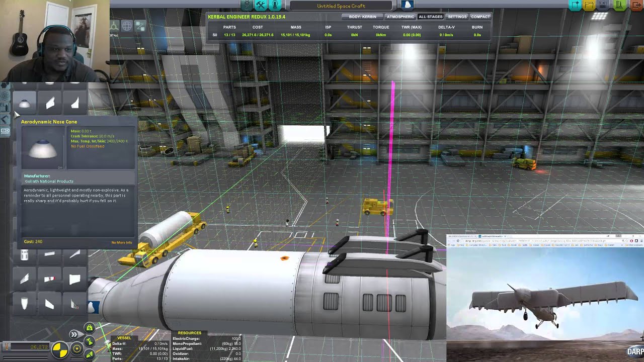Expand the double-arrow toolbar button
Image resolution: width=644 pixels, height=362 pixels.
pos(74,334)
